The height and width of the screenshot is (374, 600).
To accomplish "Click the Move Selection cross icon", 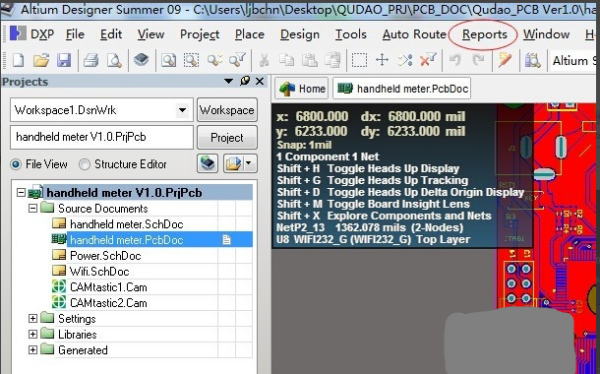I will pos(382,60).
